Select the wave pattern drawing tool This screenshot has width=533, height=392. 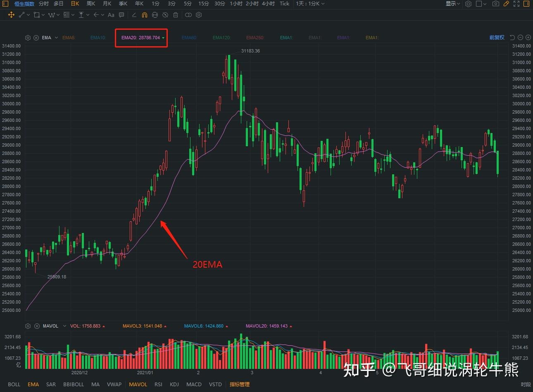click(x=52, y=15)
